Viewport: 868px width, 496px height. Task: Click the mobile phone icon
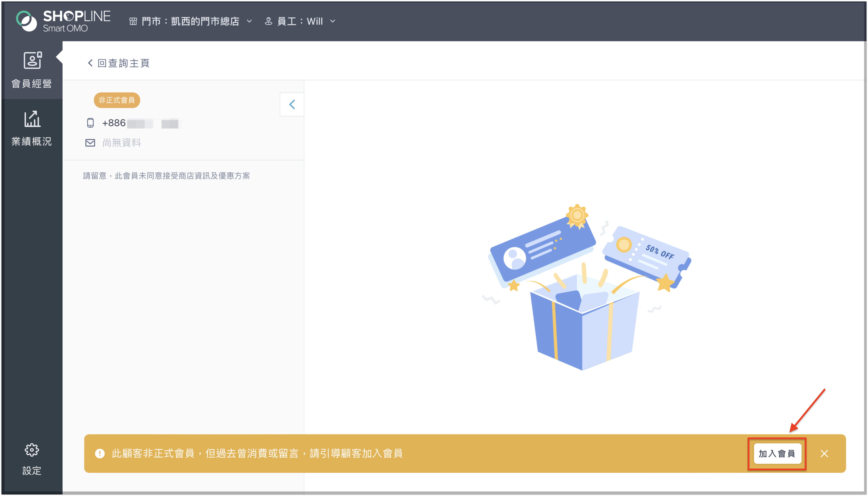pyautogui.click(x=90, y=123)
